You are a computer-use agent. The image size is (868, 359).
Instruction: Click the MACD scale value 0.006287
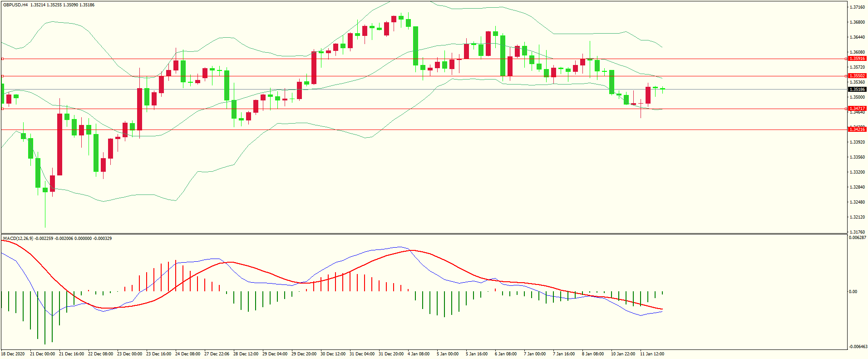(858, 238)
